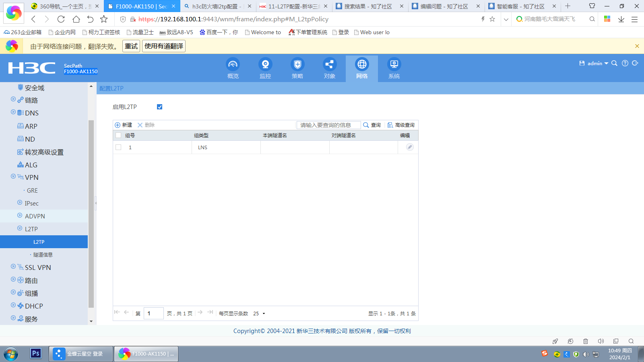Expand the DNS tree node
The height and width of the screenshot is (362, 644).
[x=13, y=112]
